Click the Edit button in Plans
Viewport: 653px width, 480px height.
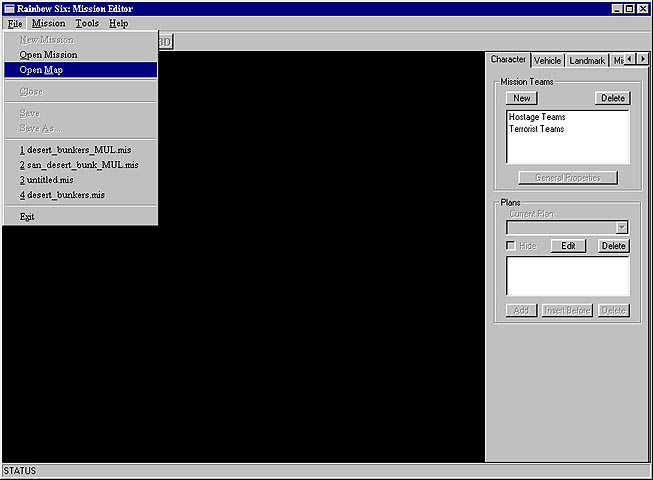[568, 246]
